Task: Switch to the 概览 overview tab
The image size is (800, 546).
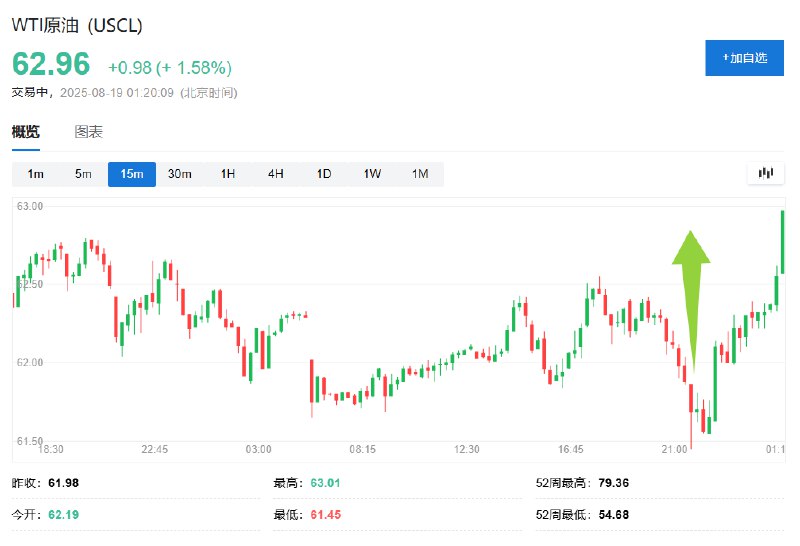Action: [26, 132]
